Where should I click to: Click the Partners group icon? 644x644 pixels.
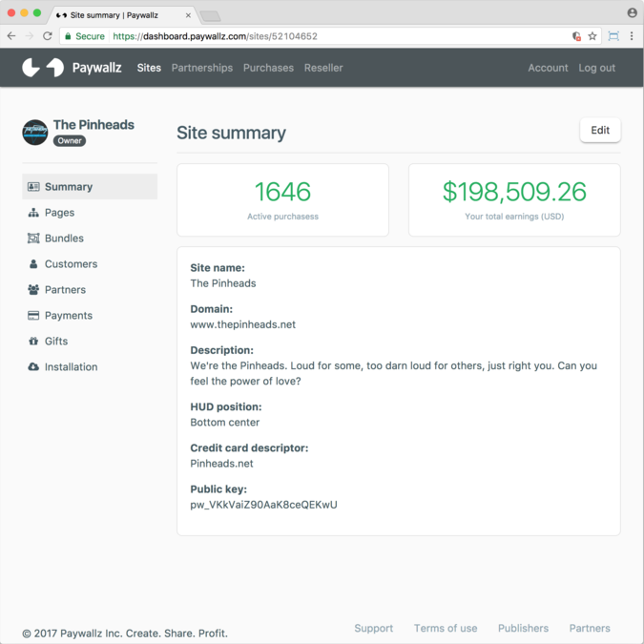click(x=33, y=289)
